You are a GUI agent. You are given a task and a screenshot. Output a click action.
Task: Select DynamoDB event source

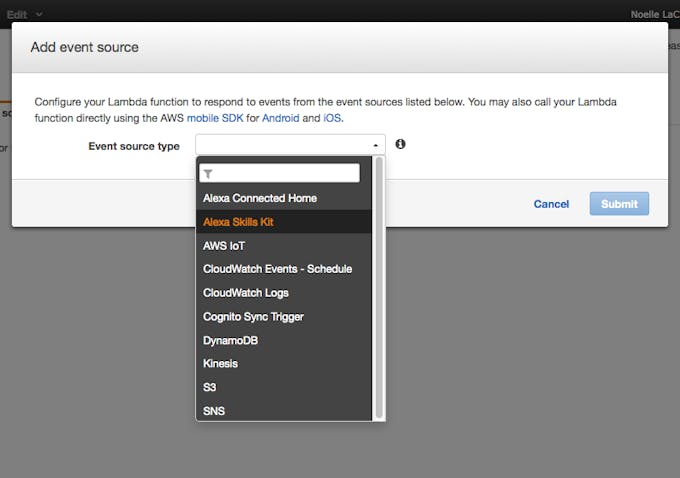click(284, 340)
